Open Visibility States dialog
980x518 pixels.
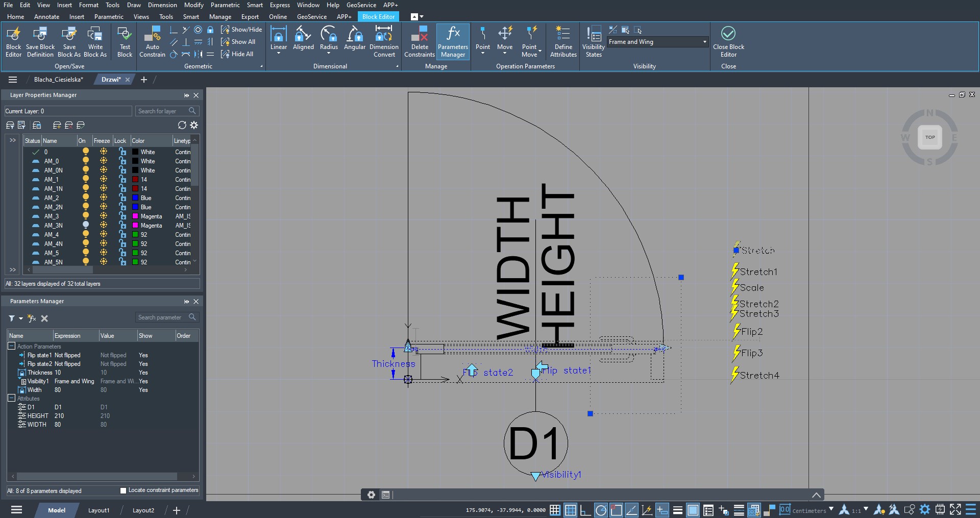pyautogui.click(x=594, y=42)
